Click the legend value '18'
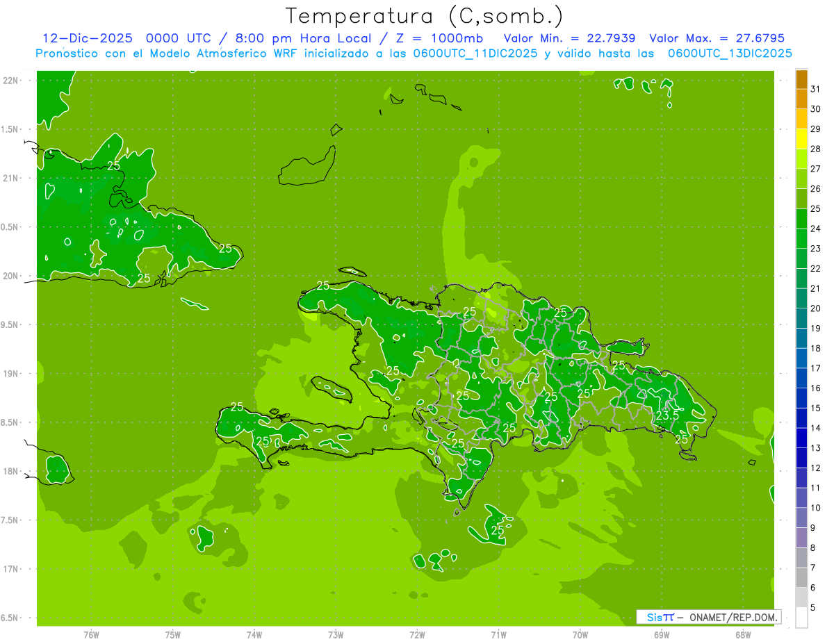Image resolution: width=834 pixels, height=644 pixels. point(816,348)
